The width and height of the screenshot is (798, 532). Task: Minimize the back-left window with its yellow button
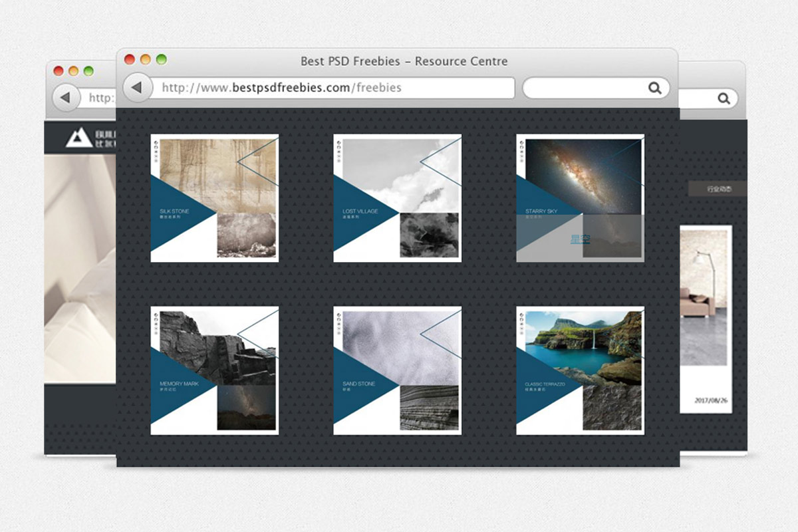click(73, 71)
